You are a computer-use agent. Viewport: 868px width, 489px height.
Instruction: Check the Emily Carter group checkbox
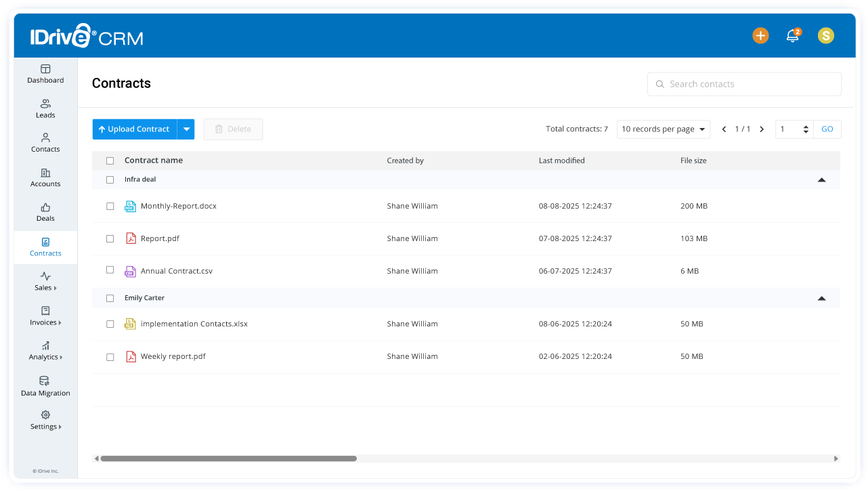[x=110, y=297]
